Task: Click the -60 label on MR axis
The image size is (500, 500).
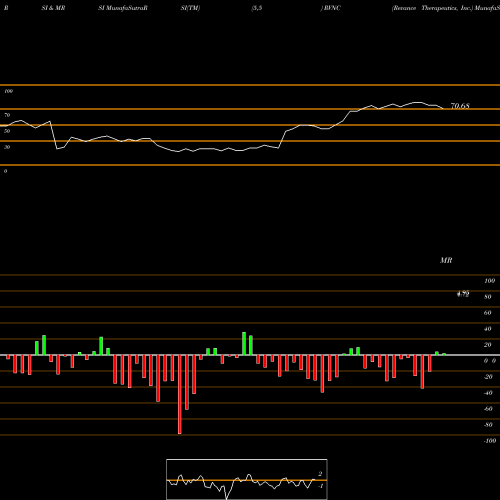Action: [488, 409]
